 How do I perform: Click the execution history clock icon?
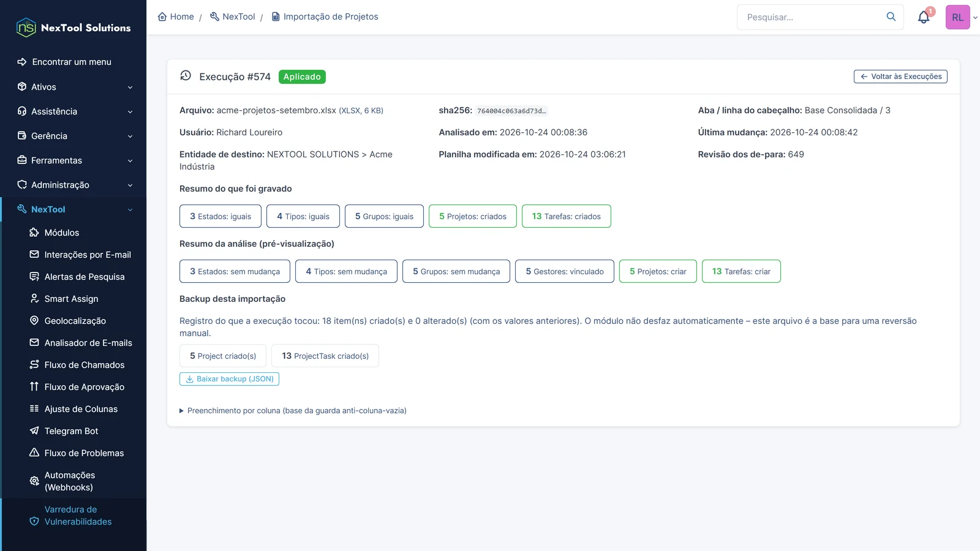[x=186, y=75]
